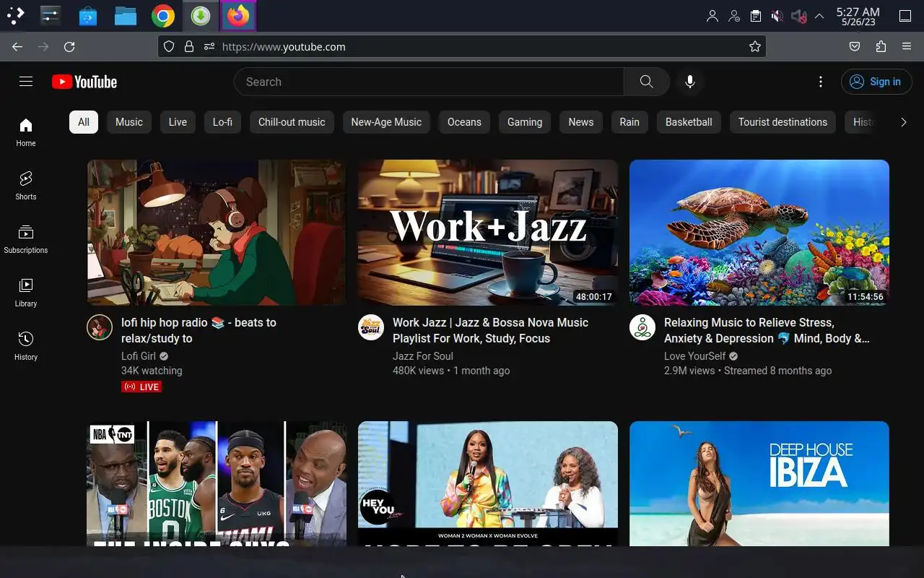924x578 pixels.
Task: Click title lofi hip hop radio beats
Action: tap(199, 330)
